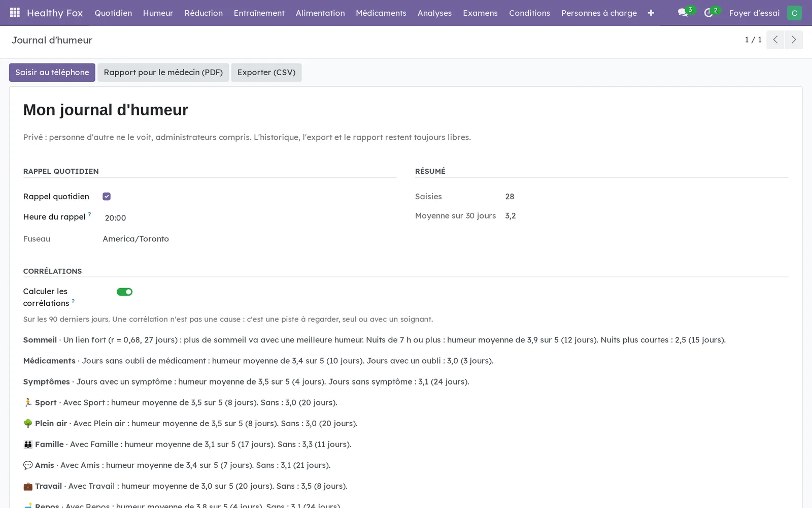This screenshot has width=812, height=508.
Task: Open the Alimentation menu
Action: pyautogui.click(x=320, y=13)
